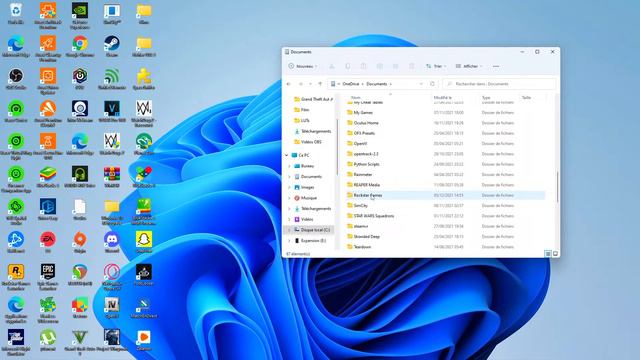
Task: Click the Copy icon in Explorer toolbar
Action: [348, 66]
